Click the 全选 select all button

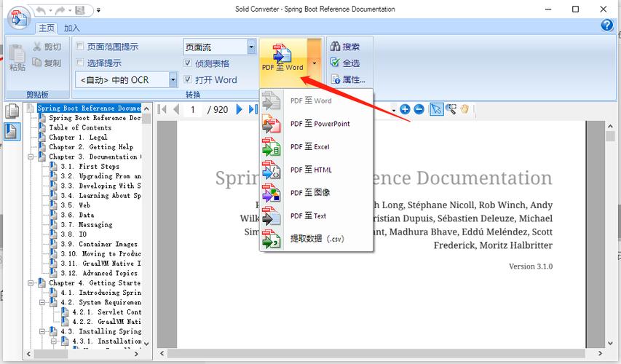point(345,63)
